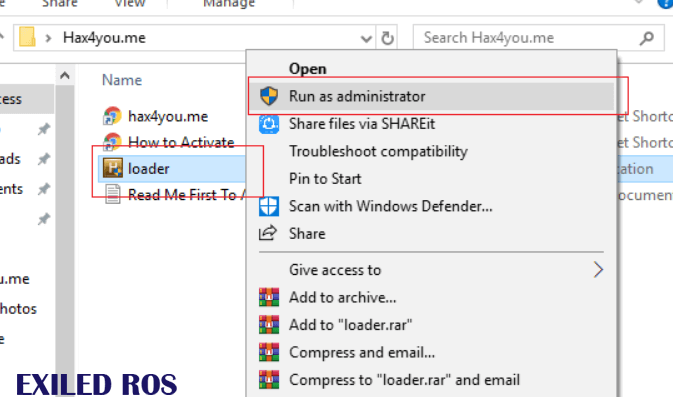Select Add to archive option
Image resolution: width=673 pixels, height=397 pixels.
coord(343,297)
